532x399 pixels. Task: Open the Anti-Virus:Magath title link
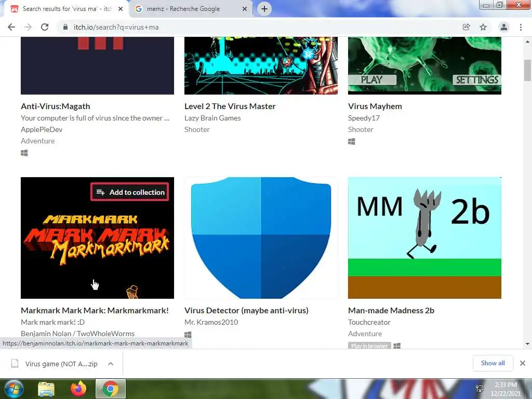pos(55,106)
